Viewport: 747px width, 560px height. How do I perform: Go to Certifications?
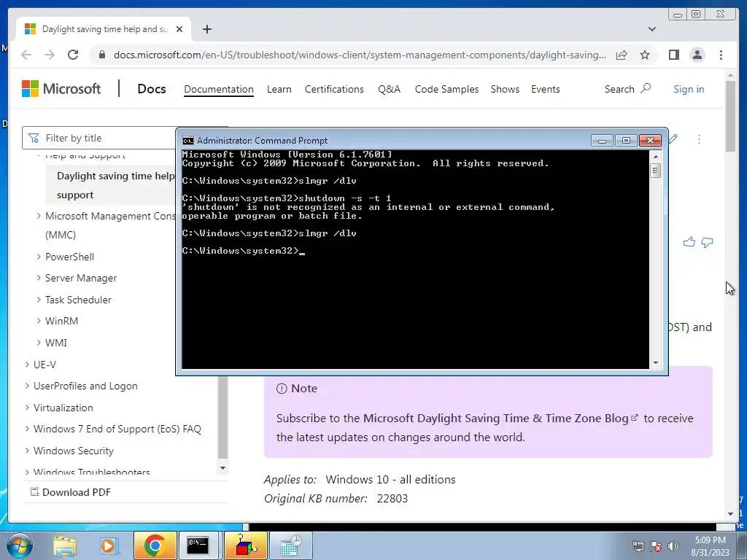pyautogui.click(x=334, y=89)
